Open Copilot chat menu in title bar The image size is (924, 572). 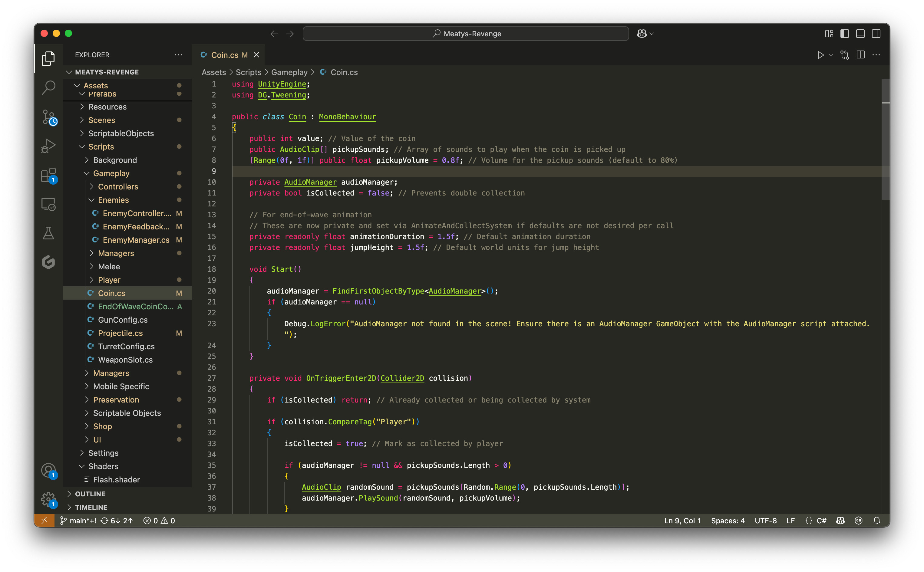(645, 34)
